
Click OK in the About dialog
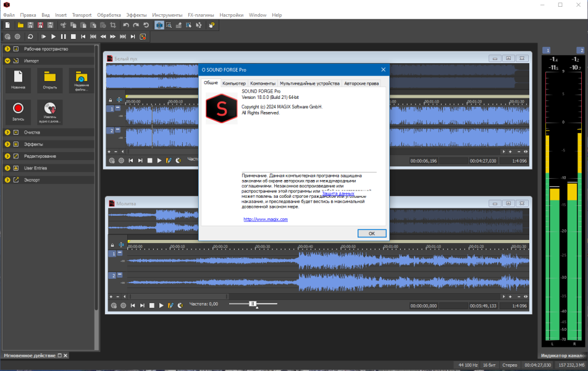(372, 233)
